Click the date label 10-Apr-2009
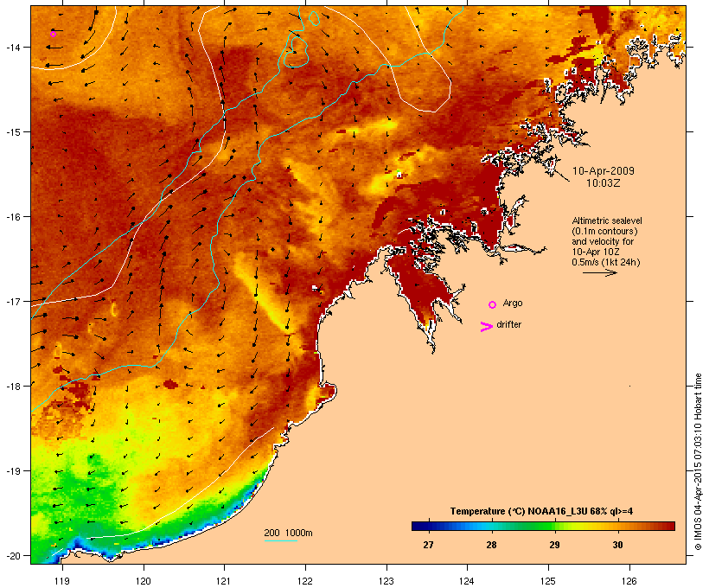709x588 pixels. pyautogui.click(x=604, y=171)
